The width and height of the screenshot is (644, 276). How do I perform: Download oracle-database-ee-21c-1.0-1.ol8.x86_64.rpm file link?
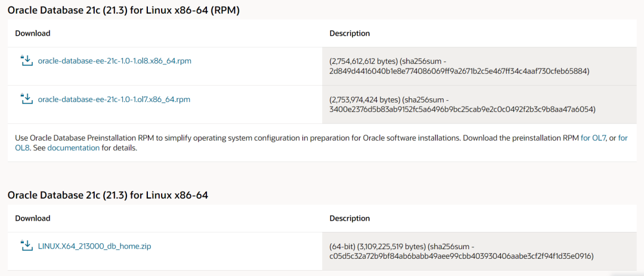pyautogui.click(x=114, y=61)
